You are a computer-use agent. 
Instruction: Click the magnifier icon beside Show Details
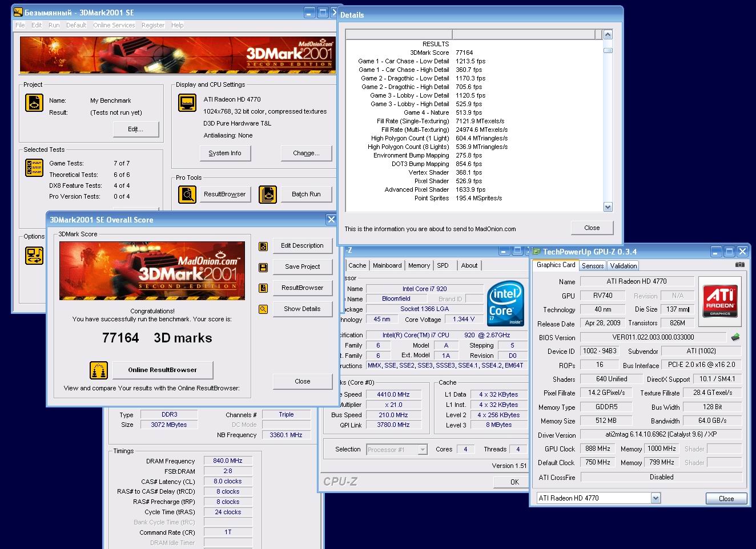coord(263,309)
